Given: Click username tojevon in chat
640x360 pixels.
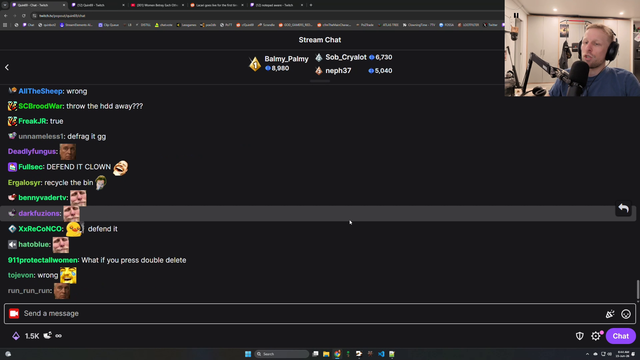Looking at the screenshot, I should (21, 275).
